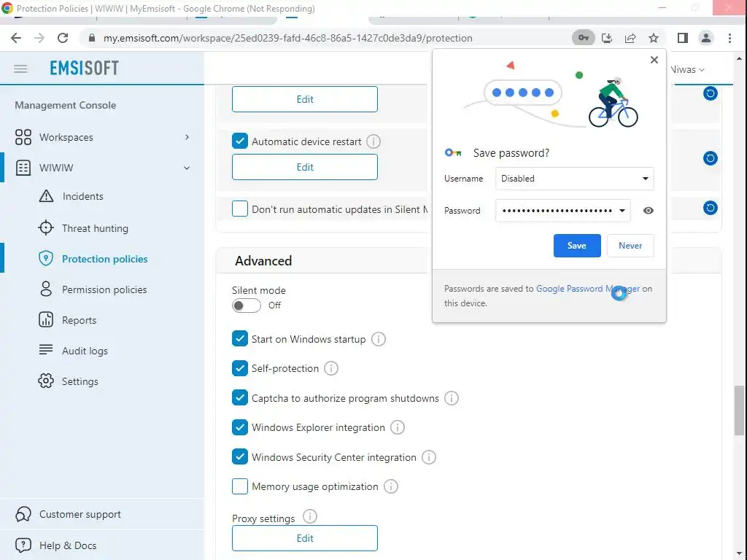747x560 pixels.
Task: Click Never in the Save password dialog
Action: click(630, 246)
